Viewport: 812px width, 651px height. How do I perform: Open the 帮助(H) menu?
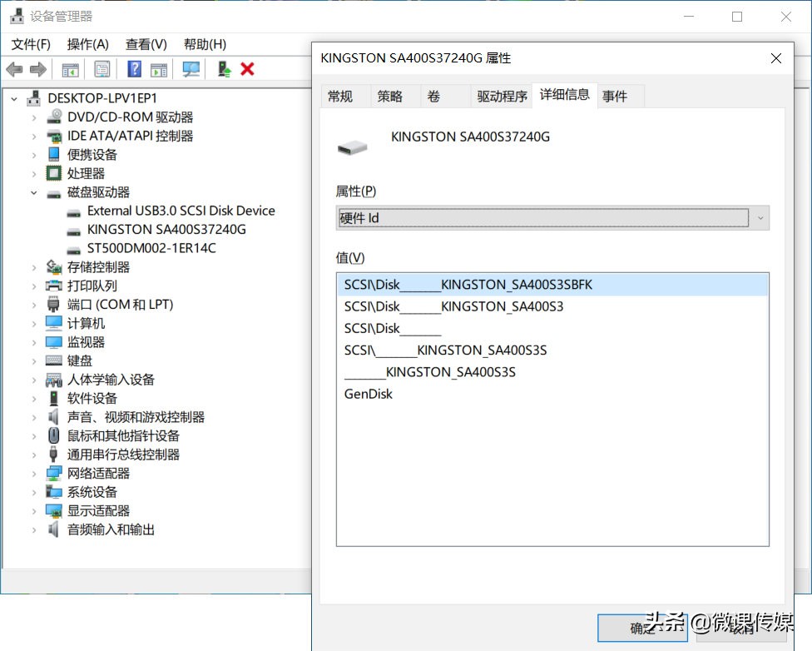pos(205,45)
